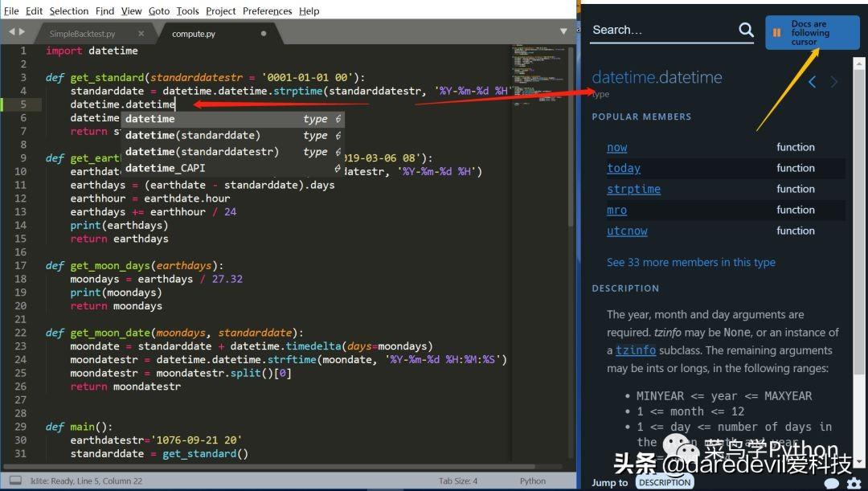The width and height of the screenshot is (868, 491).
Task: Click the next tab right arrow
Action: point(22,32)
